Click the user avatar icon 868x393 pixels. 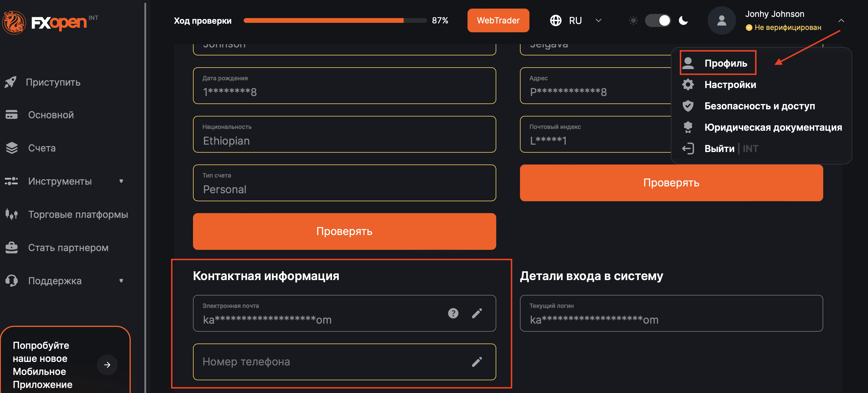[x=722, y=20]
